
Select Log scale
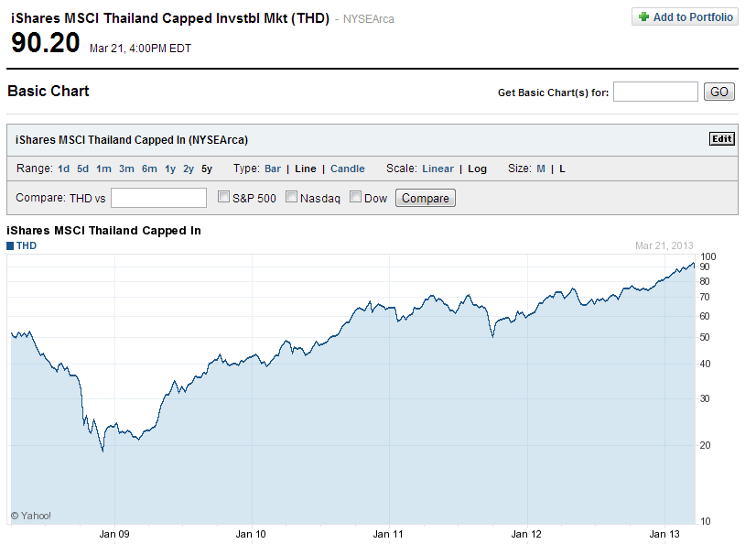click(478, 169)
